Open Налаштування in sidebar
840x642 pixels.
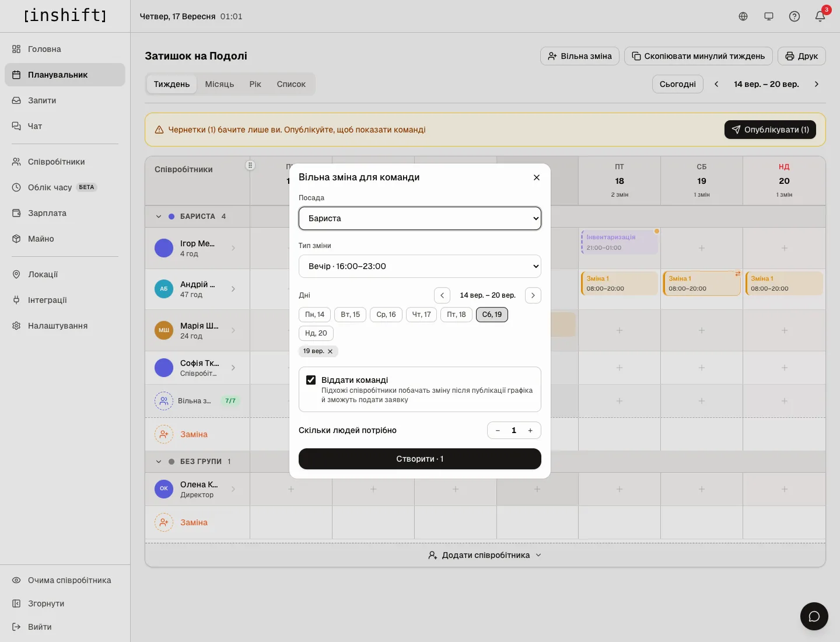point(65,326)
